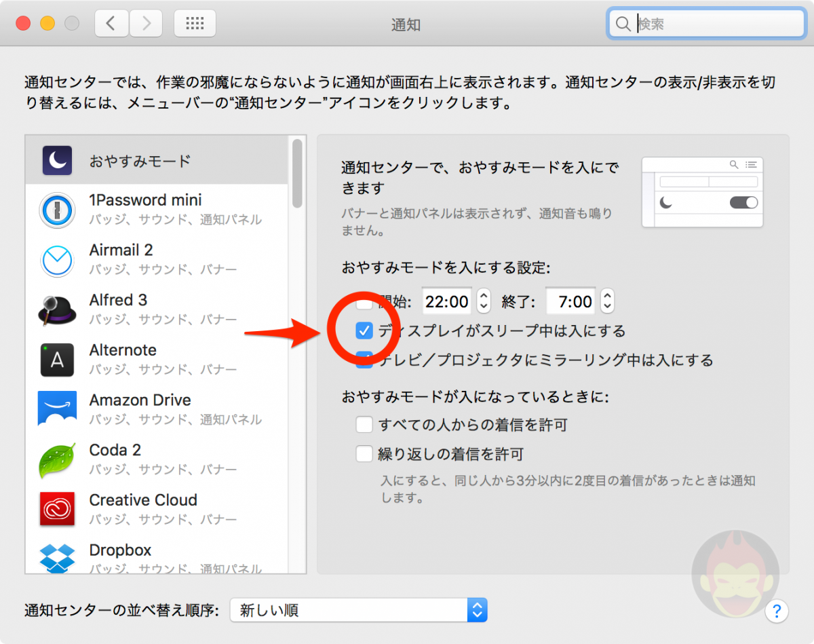
Task: Open the help with the question mark button
Action: [776, 611]
